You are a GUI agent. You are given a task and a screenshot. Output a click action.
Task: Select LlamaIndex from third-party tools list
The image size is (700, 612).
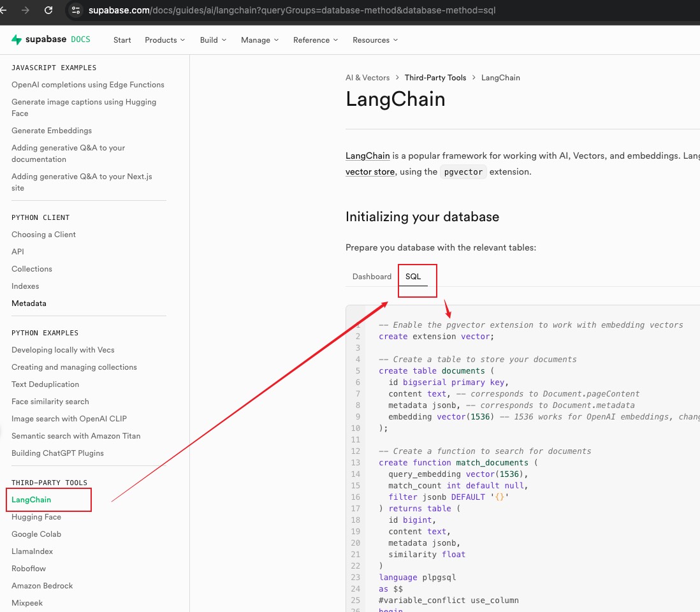[x=32, y=551]
